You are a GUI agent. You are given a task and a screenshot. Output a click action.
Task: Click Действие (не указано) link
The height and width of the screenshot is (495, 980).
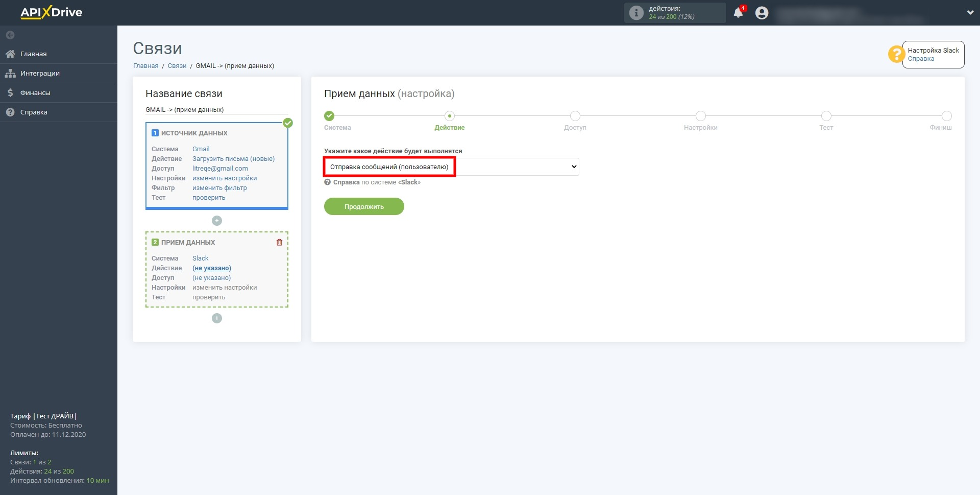[x=211, y=268]
